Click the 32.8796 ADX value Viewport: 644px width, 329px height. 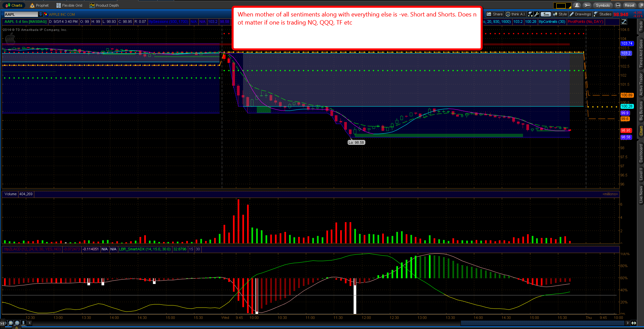pyautogui.click(x=180, y=249)
